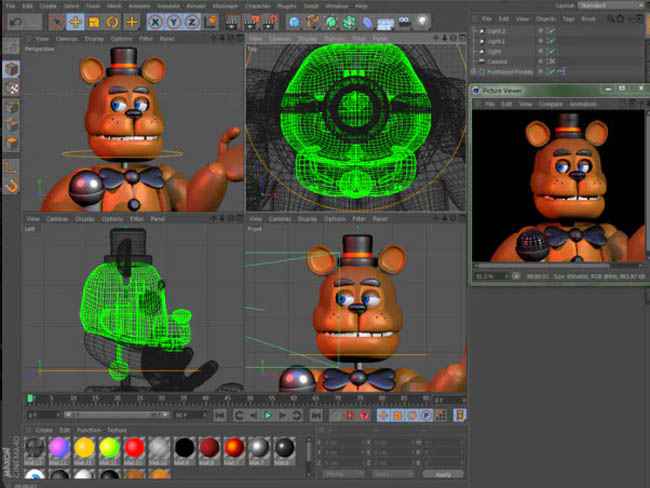Select the purple material sphere

[59, 448]
